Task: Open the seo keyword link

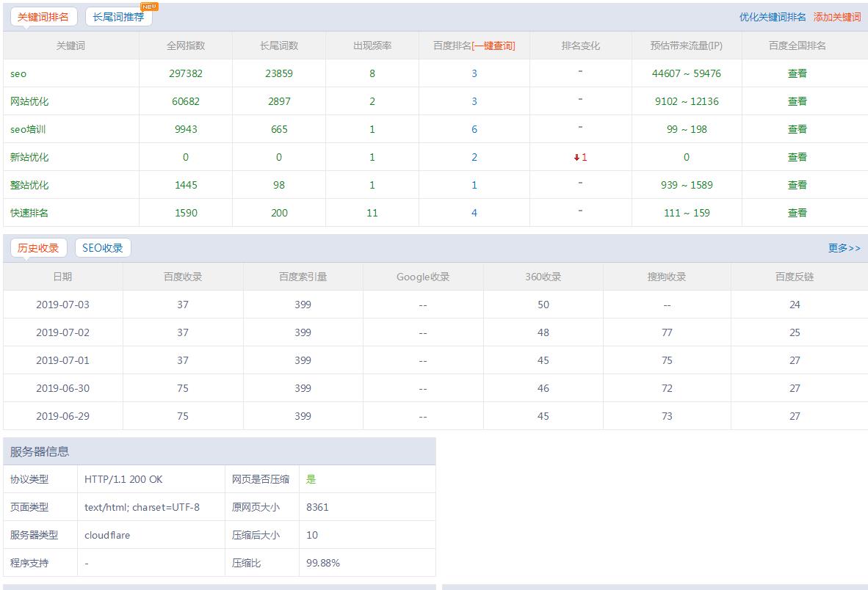Action: [x=18, y=73]
